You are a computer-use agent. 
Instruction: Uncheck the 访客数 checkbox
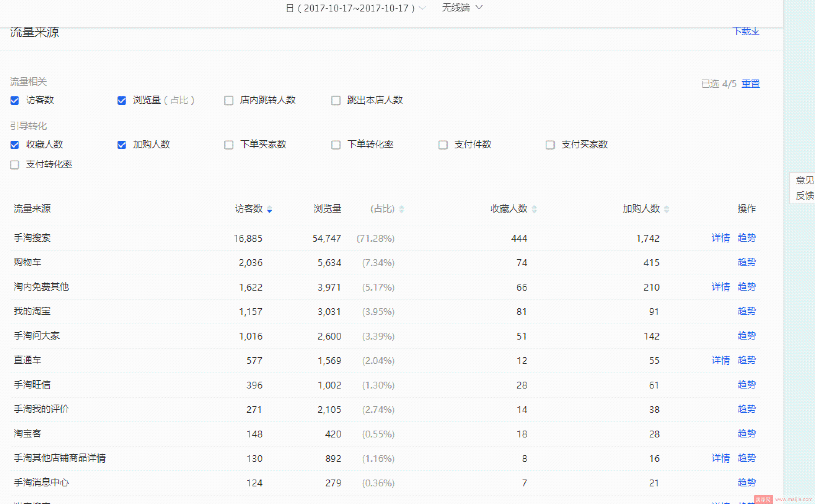tap(15, 101)
